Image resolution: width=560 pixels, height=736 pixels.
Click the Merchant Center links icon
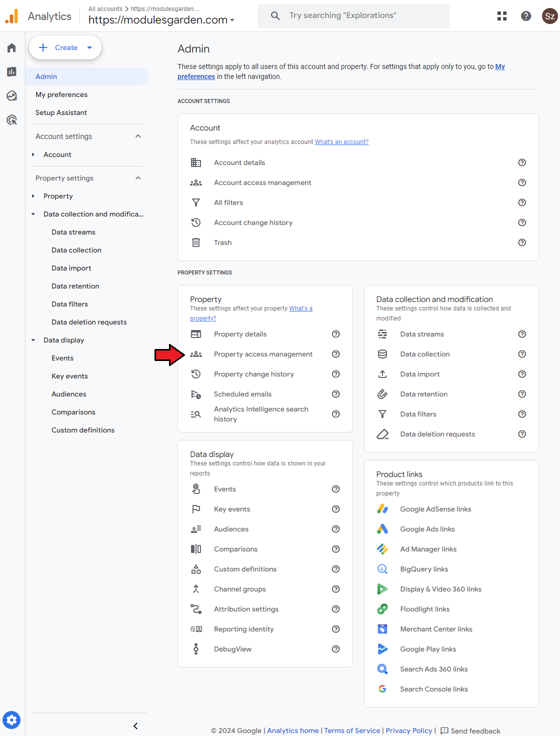382,629
